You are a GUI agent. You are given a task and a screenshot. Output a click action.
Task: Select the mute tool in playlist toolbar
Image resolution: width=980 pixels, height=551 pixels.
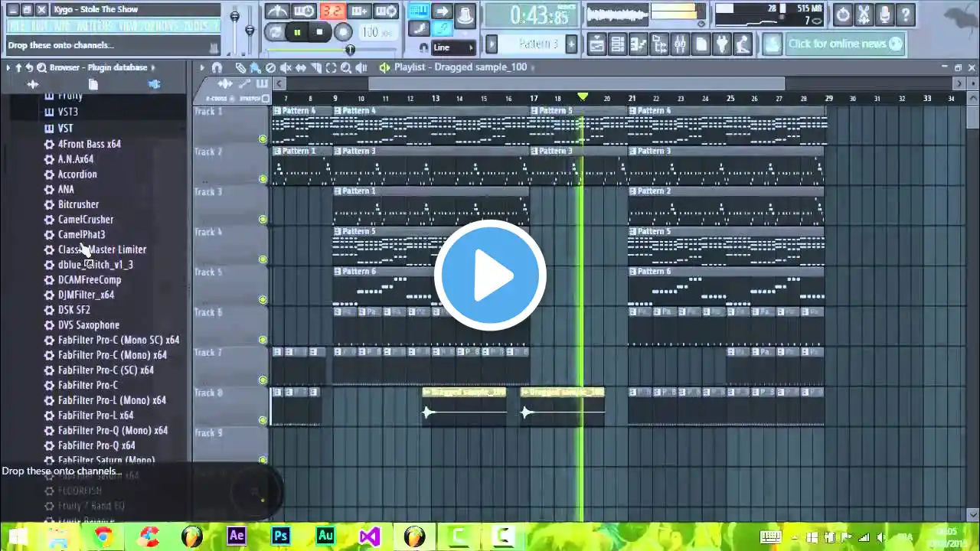pyautogui.click(x=286, y=67)
